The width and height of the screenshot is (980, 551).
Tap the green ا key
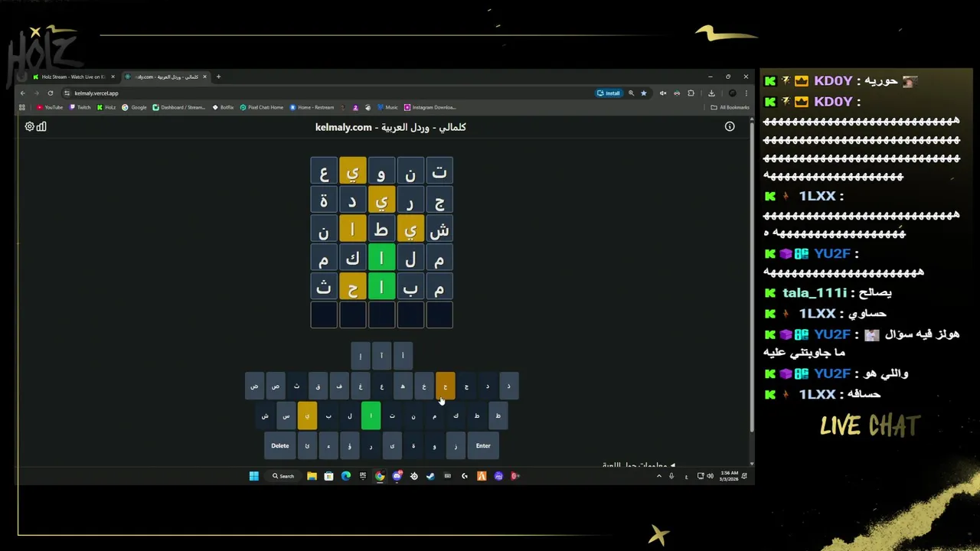coord(371,416)
